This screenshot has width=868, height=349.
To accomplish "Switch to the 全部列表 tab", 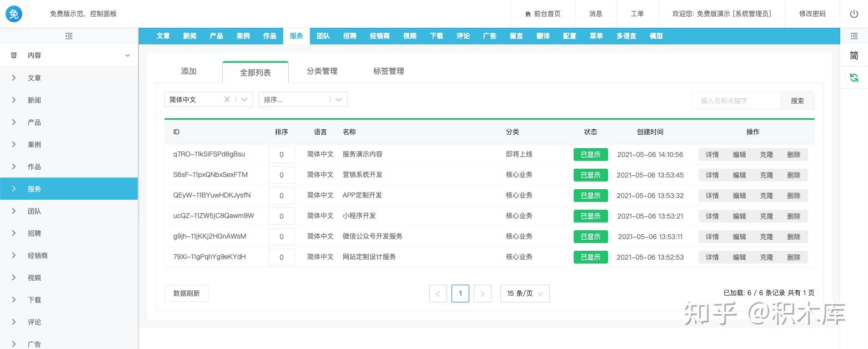I will pyautogui.click(x=255, y=72).
